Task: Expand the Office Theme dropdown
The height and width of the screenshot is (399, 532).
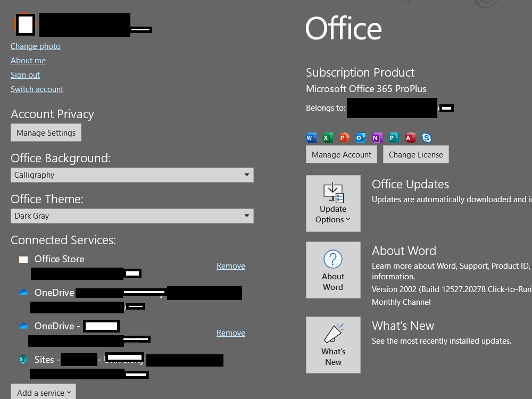Action: click(x=132, y=216)
